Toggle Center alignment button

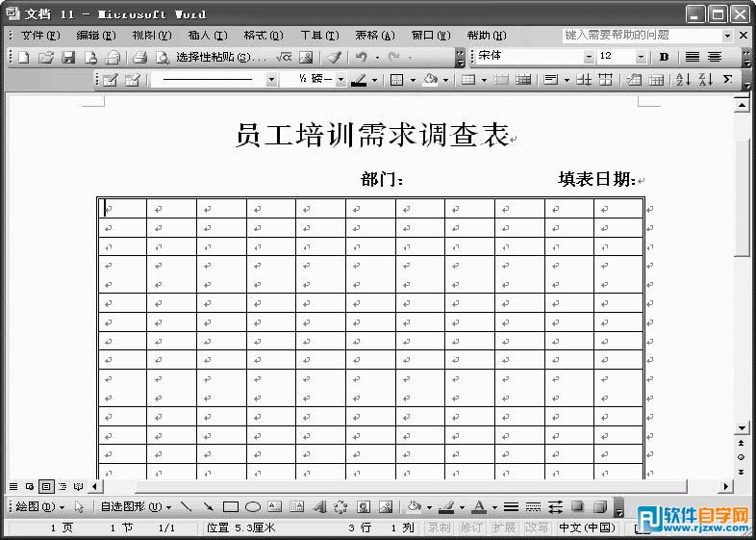pyautogui.click(x=715, y=57)
